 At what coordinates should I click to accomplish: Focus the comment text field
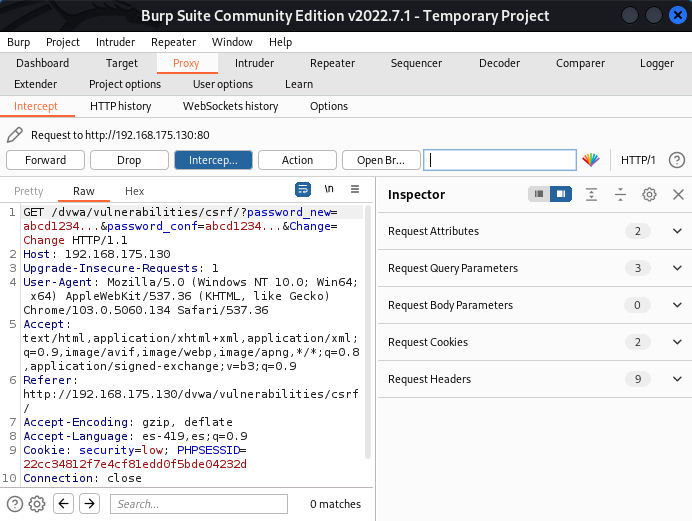tap(500, 160)
